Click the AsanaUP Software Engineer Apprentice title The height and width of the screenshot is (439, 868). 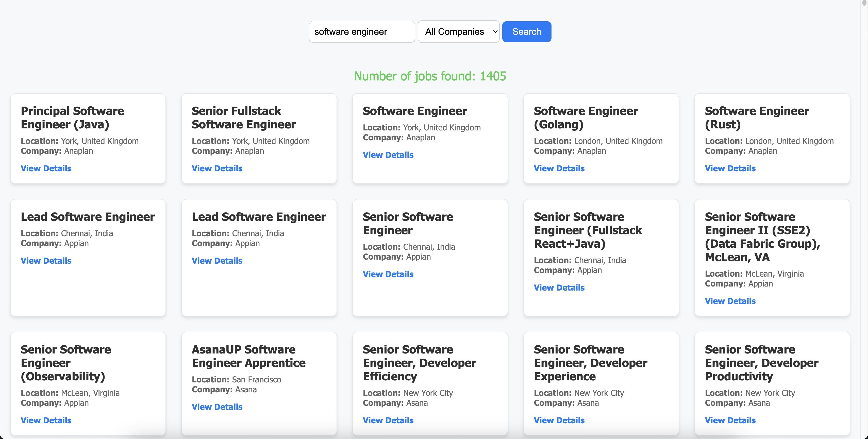pos(249,356)
